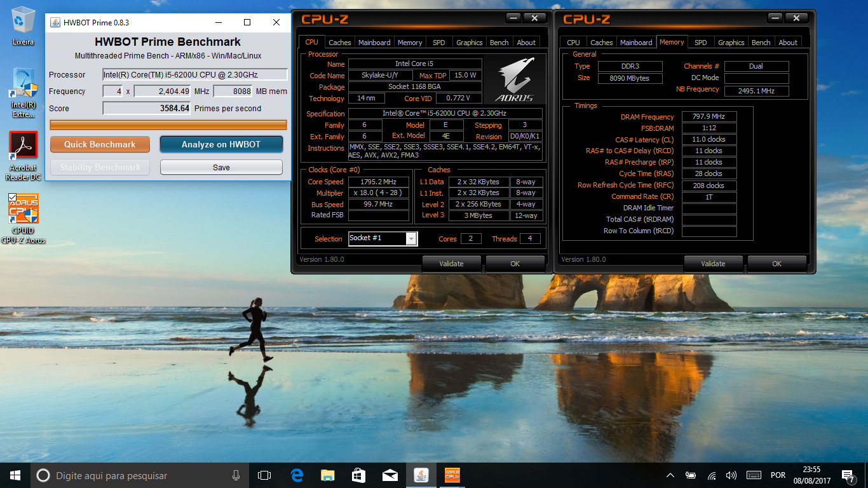Switch to Graphics tab in left CPU-Z
Viewport: 868px width, 488px height.
[x=470, y=43]
